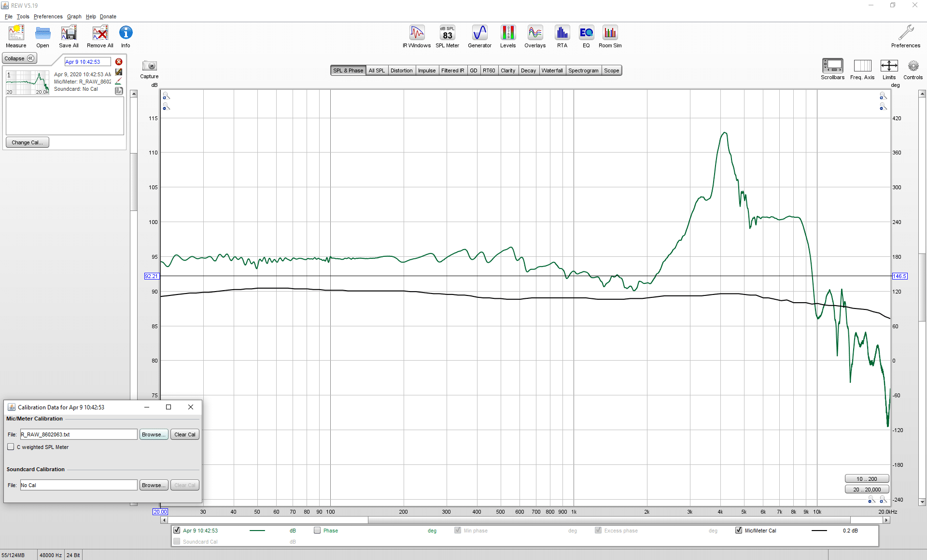Viewport: 927px width, 560px height.
Task: Uncheck the Mic/Meter Cal trace
Action: point(738,530)
